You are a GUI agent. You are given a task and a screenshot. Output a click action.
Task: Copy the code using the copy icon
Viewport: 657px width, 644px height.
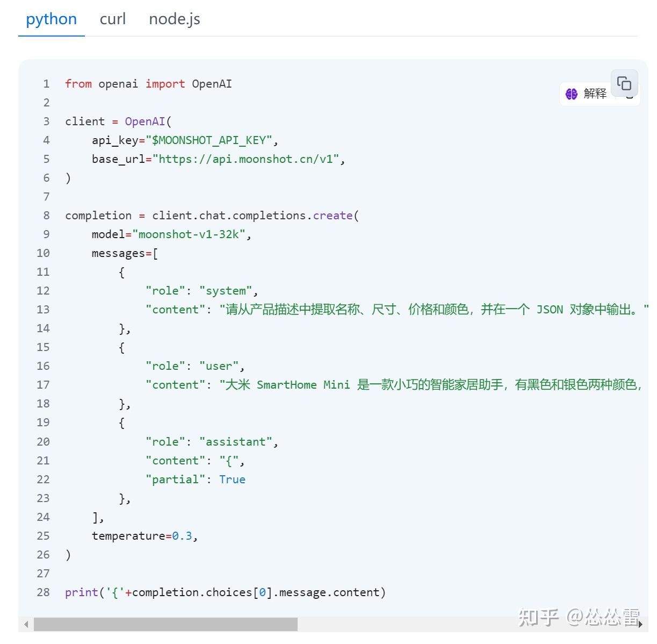click(625, 83)
